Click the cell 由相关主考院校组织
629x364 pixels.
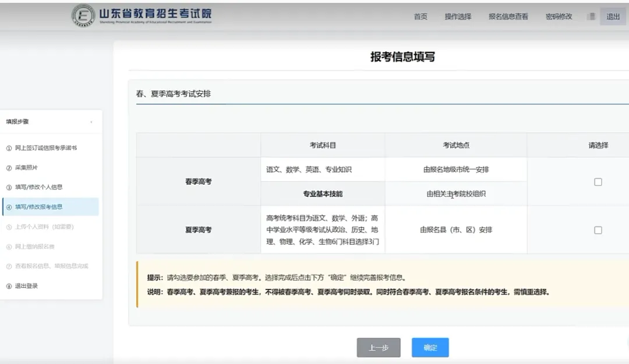(x=455, y=194)
